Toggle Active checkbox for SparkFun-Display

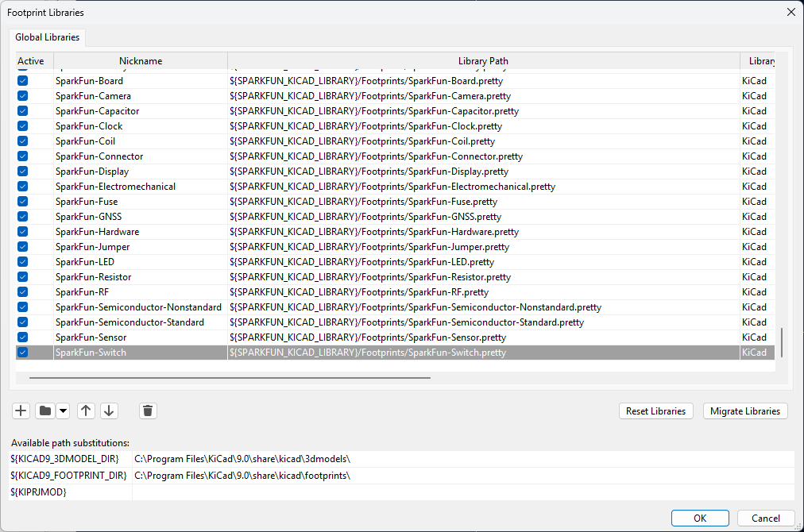[x=22, y=172]
